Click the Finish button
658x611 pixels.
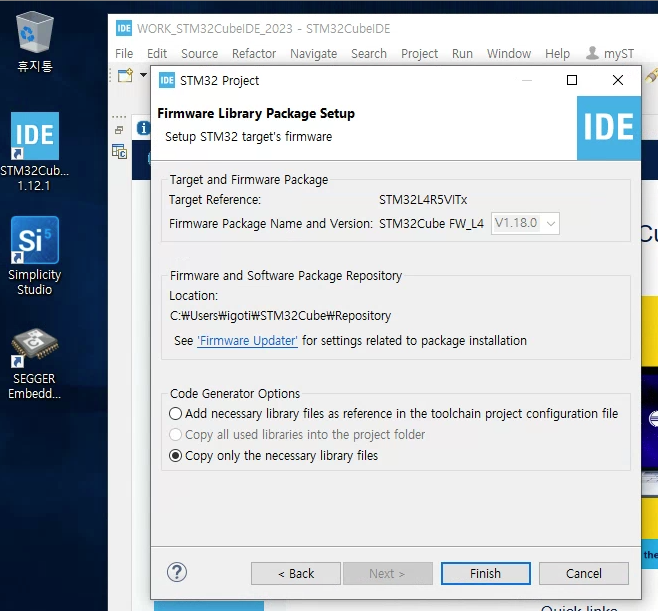(486, 573)
